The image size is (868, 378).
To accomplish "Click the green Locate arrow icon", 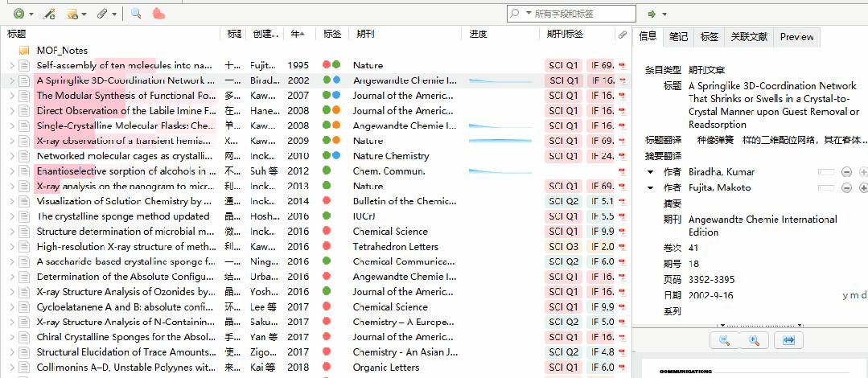I will 652,14.
